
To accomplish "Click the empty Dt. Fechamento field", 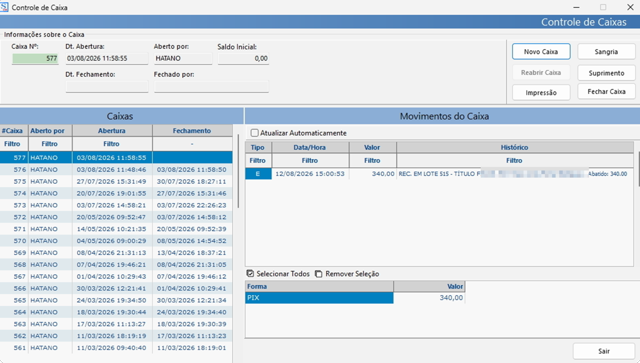I will point(107,86).
